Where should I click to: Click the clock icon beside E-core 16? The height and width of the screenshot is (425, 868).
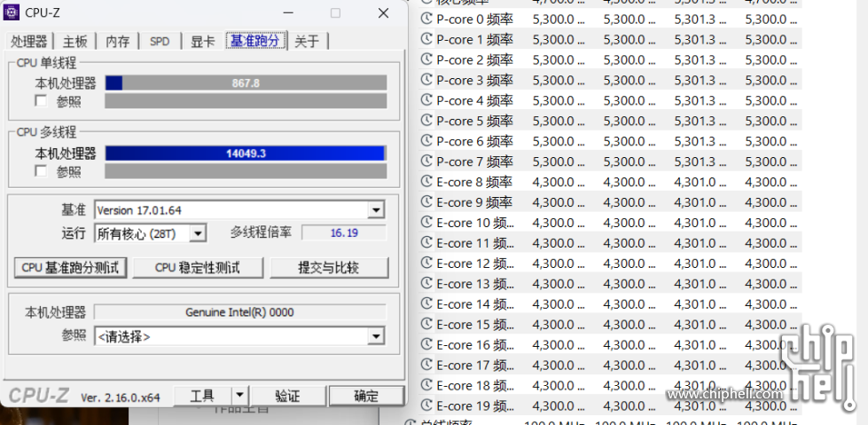(426, 344)
